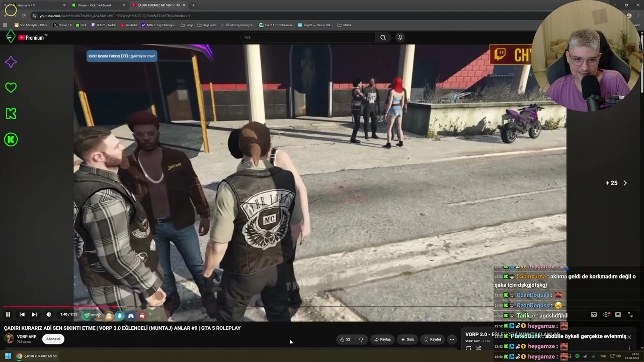Open the playlist options three-dot menu
This screenshot has height=362, width=644.
(x=629, y=348)
